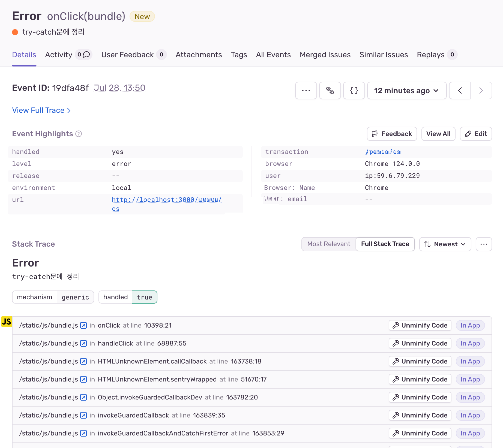The height and width of the screenshot is (448, 503).
Task: Click the Jul 28, 13:50 timestamp
Action: pyautogui.click(x=119, y=88)
